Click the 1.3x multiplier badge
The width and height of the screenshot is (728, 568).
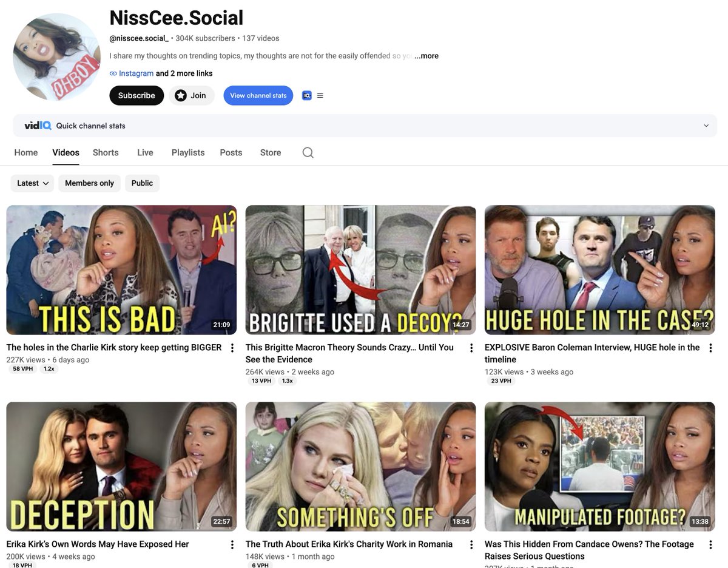pos(288,381)
